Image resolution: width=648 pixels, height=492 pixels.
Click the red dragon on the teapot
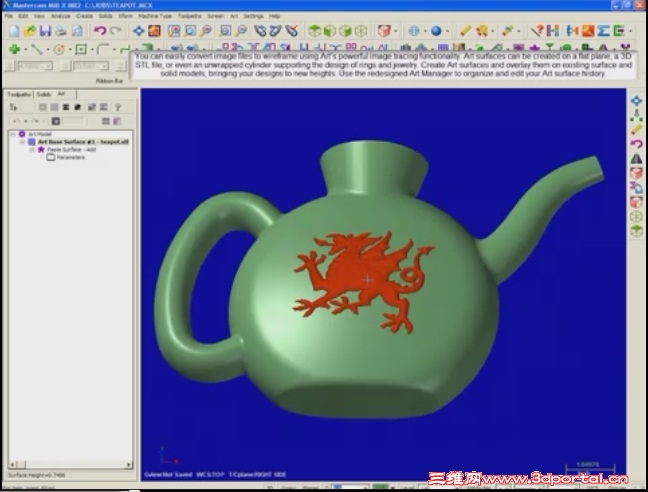click(362, 281)
